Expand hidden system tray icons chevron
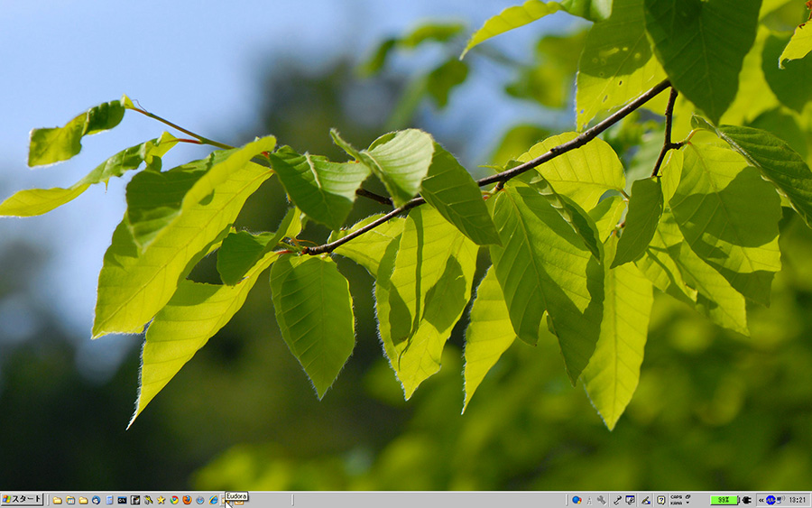The image size is (812, 508). (x=761, y=500)
